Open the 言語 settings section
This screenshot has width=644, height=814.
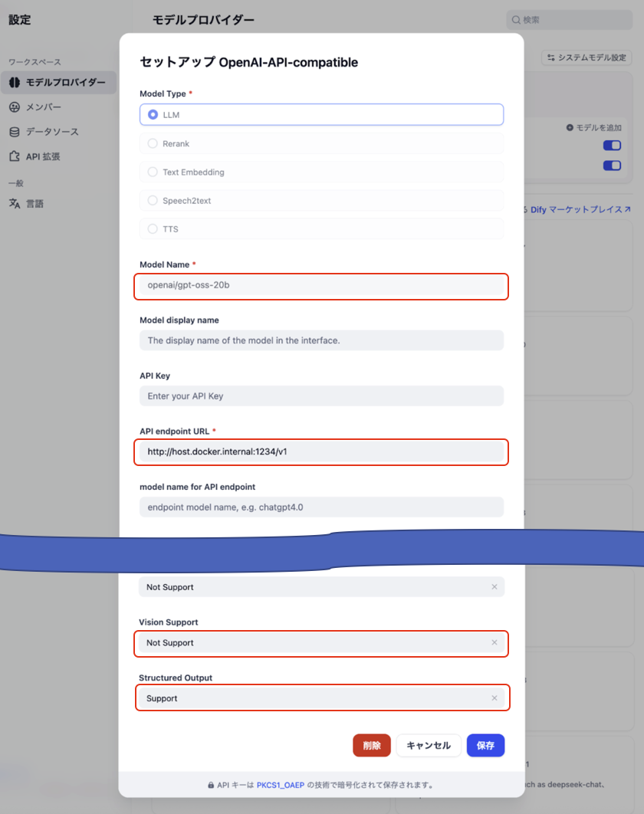pyautogui.click(x=34, y=204)
